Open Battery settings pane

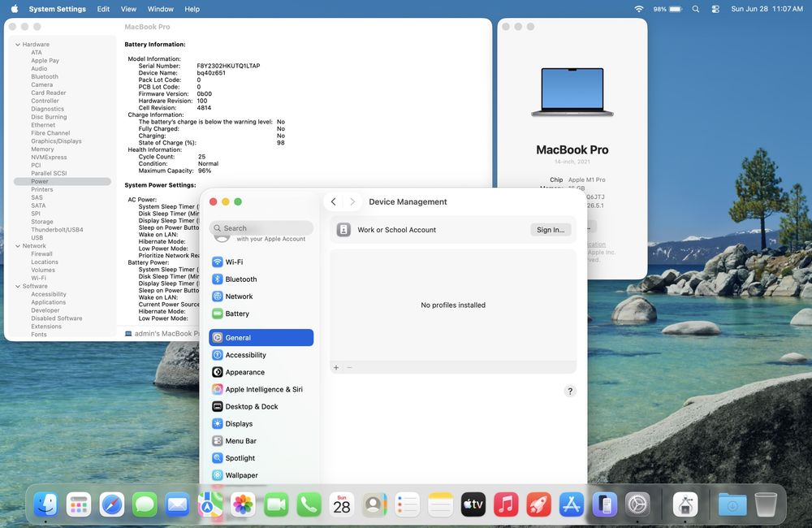coord(261,314)
